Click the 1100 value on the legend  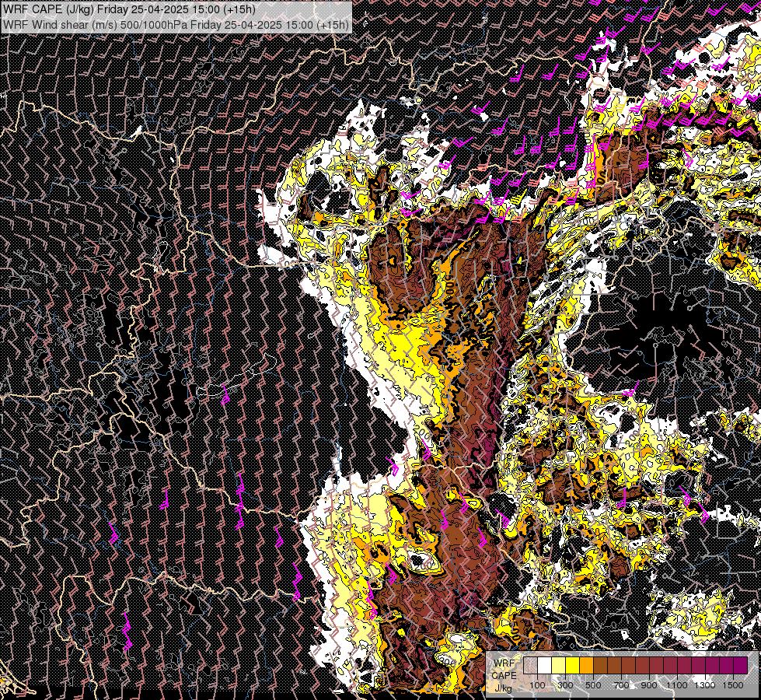676,685
